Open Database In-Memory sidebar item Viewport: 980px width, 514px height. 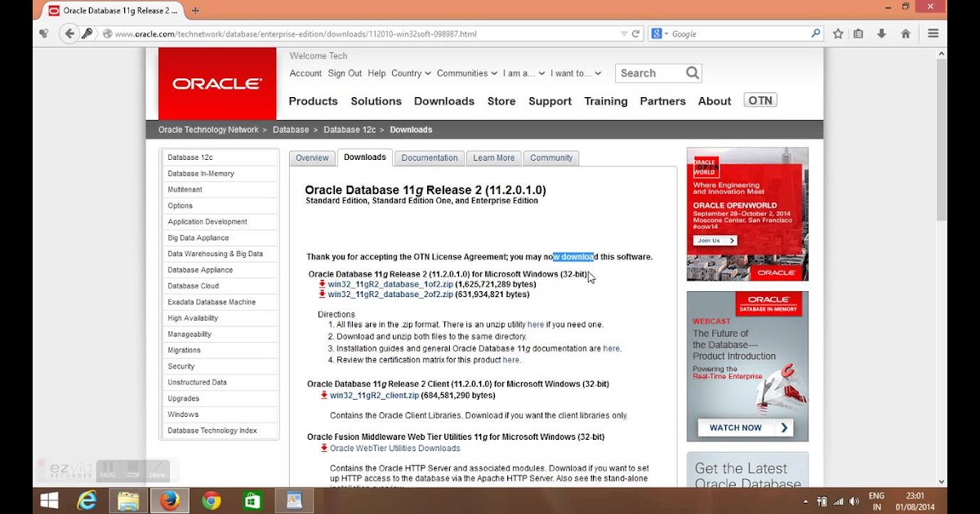tap(201, 173)
